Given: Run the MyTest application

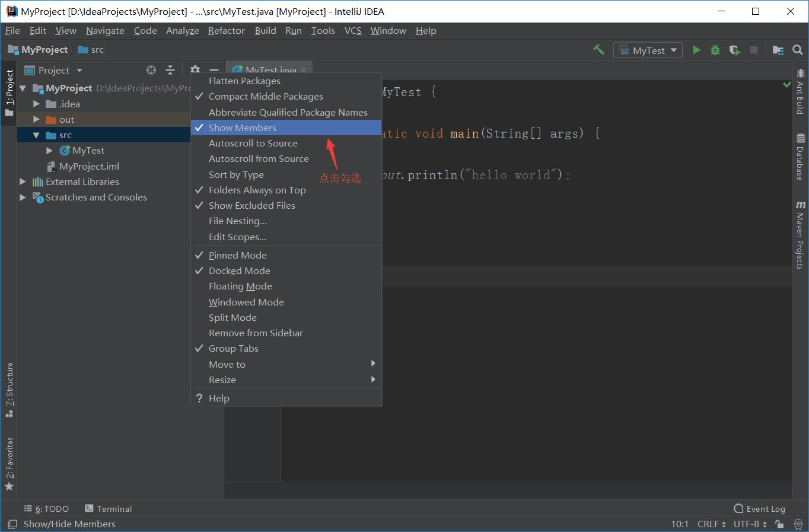Looking at the screenshot, I should tap(696, 50).
